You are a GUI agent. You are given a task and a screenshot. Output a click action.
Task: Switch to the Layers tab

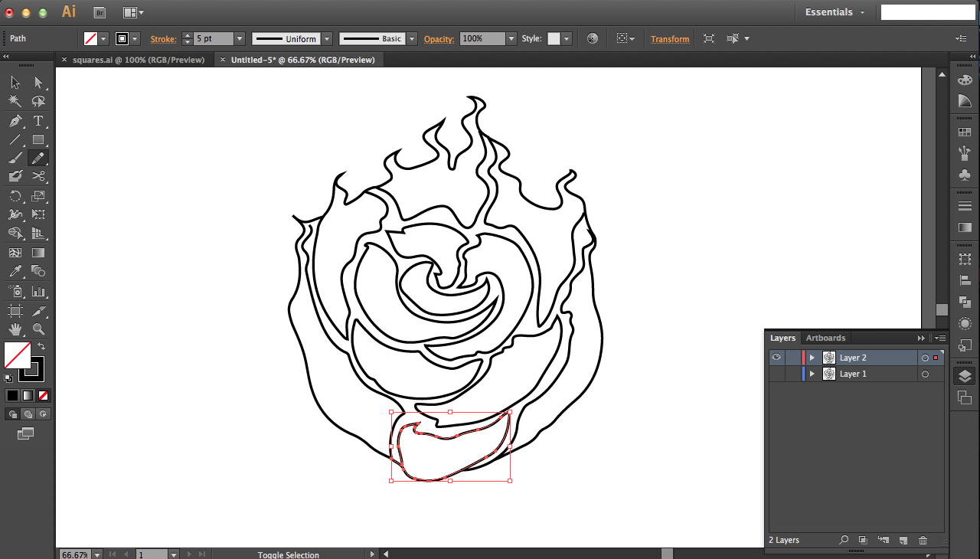pos(782,338)
